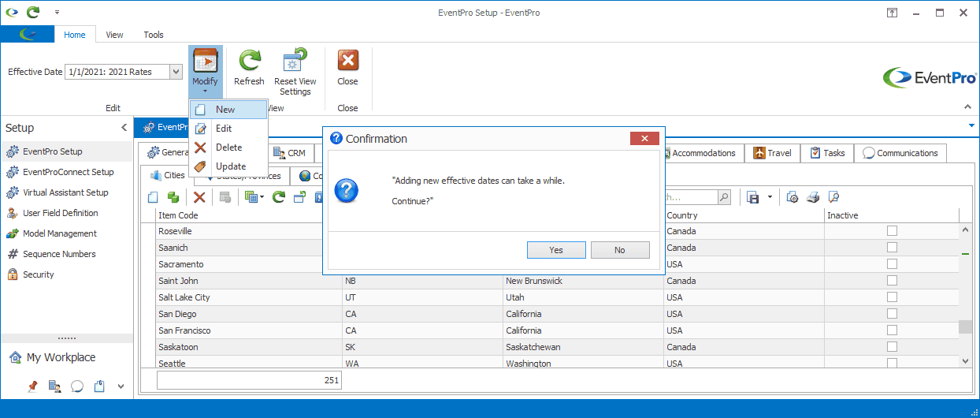Open Sequence Numbers in the sidebar
Screen dimensions: 980x418
point(67,254)
